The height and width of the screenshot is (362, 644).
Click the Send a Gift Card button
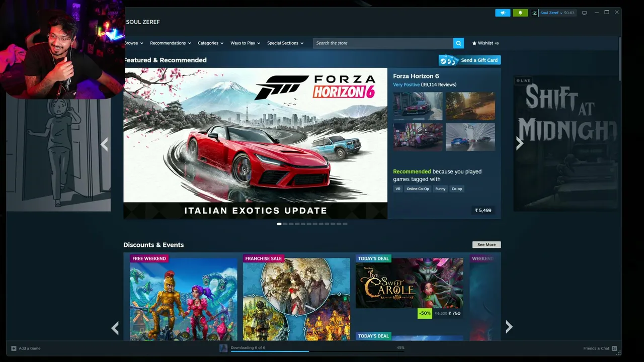[x=469, y=60]
